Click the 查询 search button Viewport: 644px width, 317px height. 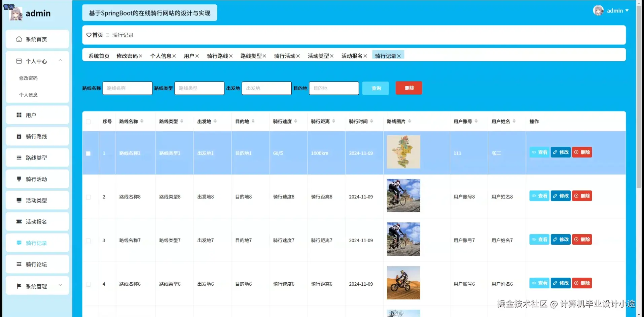375,88
